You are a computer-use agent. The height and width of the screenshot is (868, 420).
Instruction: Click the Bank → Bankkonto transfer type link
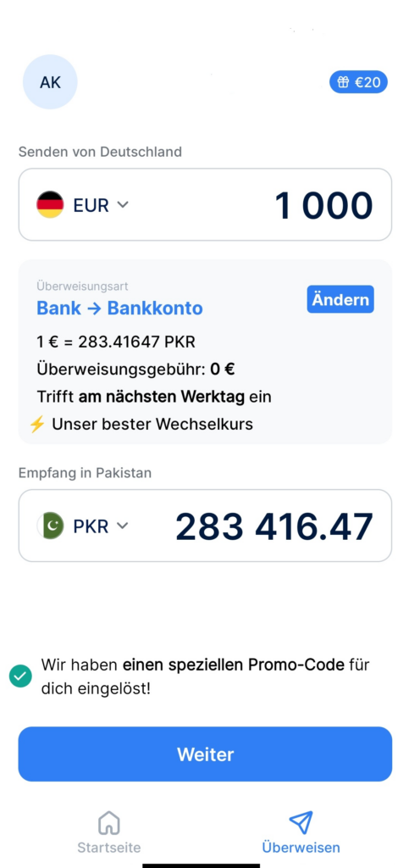pyautogui.click(x=119, y=308)
